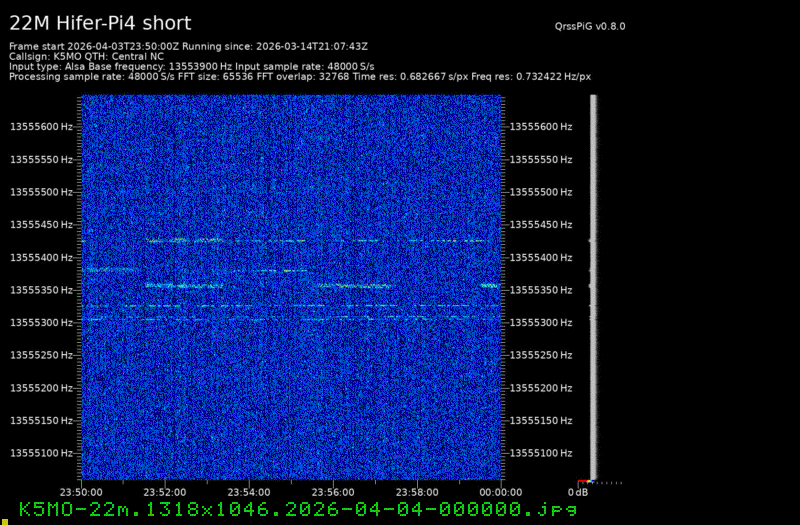Select the 23:54:00 time marker

249,492
